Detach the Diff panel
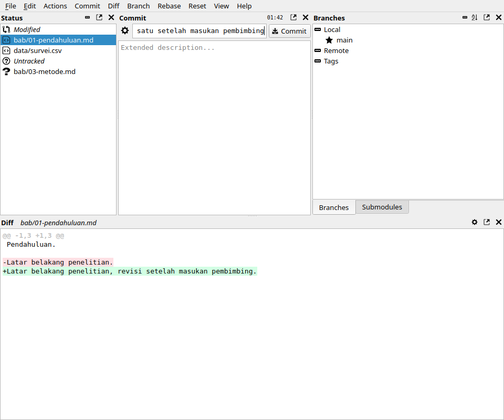Screen dimensions: 504x420 click(x=487, y=222)
